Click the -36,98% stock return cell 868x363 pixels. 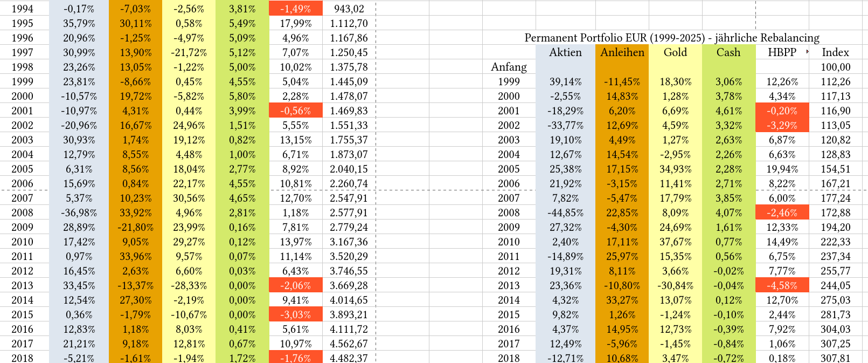[x=79, y=213]
